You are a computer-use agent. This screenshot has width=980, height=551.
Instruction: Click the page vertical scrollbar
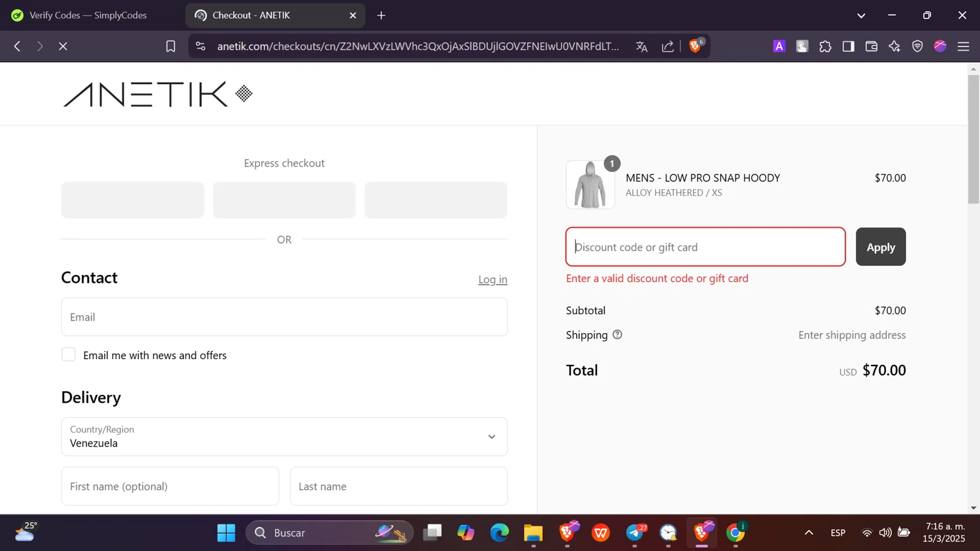click(x=973, y=140)
